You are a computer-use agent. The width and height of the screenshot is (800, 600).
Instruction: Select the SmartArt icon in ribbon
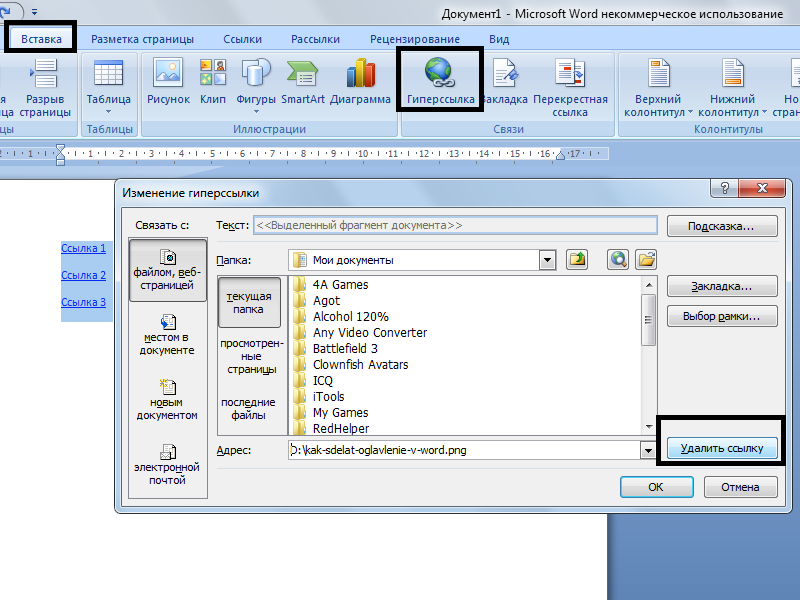(x=303, y=81)
